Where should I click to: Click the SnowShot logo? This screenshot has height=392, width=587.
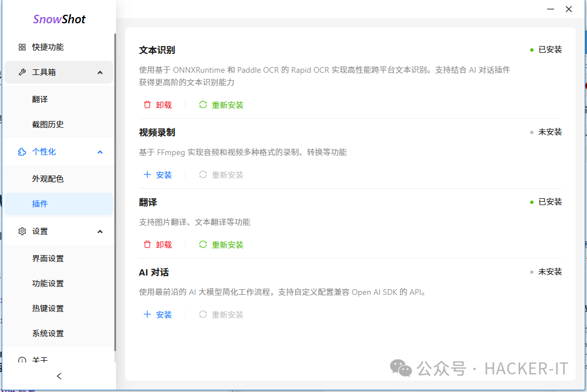click(59, 19)
